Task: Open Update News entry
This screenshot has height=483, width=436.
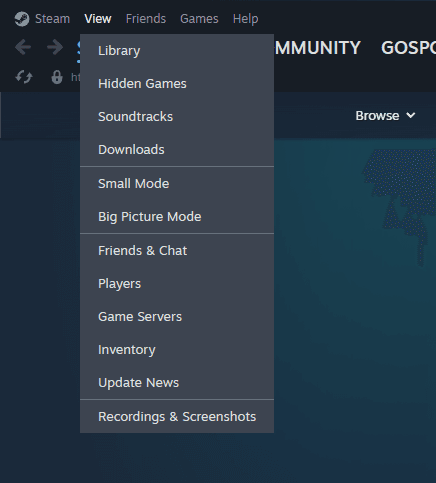Action: 177,383
